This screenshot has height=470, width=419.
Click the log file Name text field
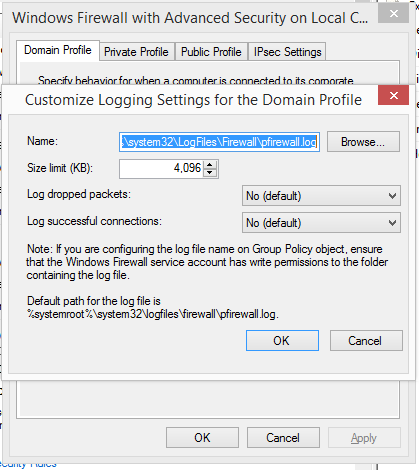coord(219,142)
